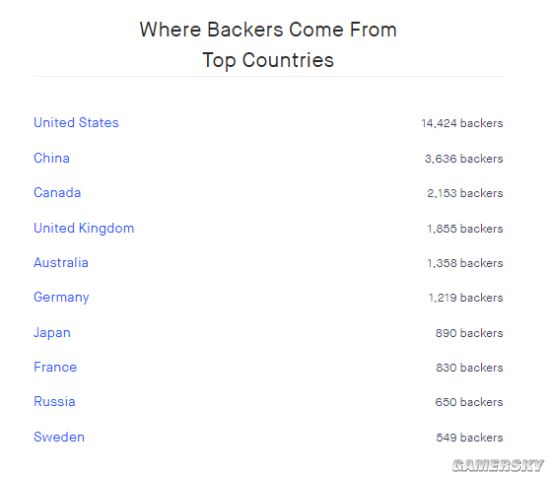Image resolution: width=550 pixels, height=477 pixels.
Task: Click the 1,358 backers figure
Action: tap(465, 263)
